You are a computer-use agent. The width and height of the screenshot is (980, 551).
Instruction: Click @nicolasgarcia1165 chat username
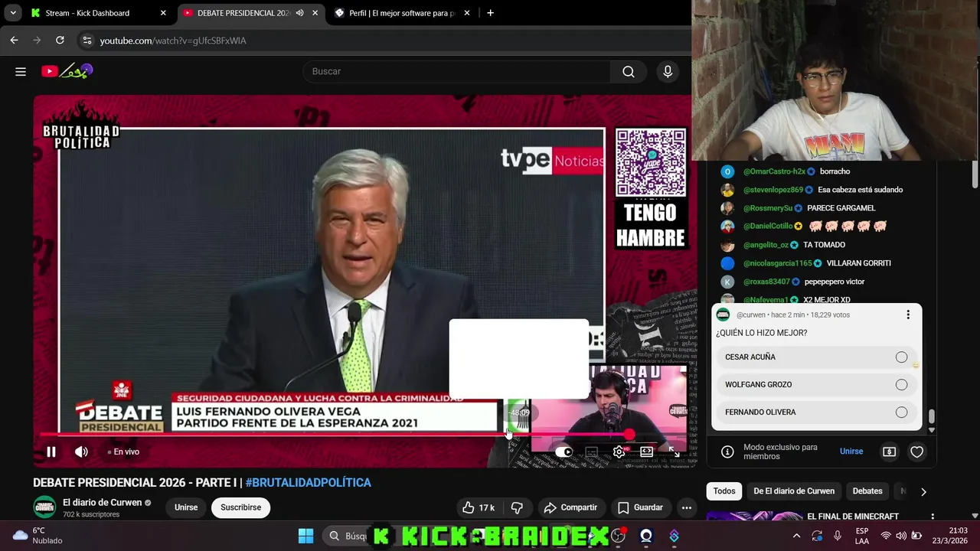pos(777,263)
